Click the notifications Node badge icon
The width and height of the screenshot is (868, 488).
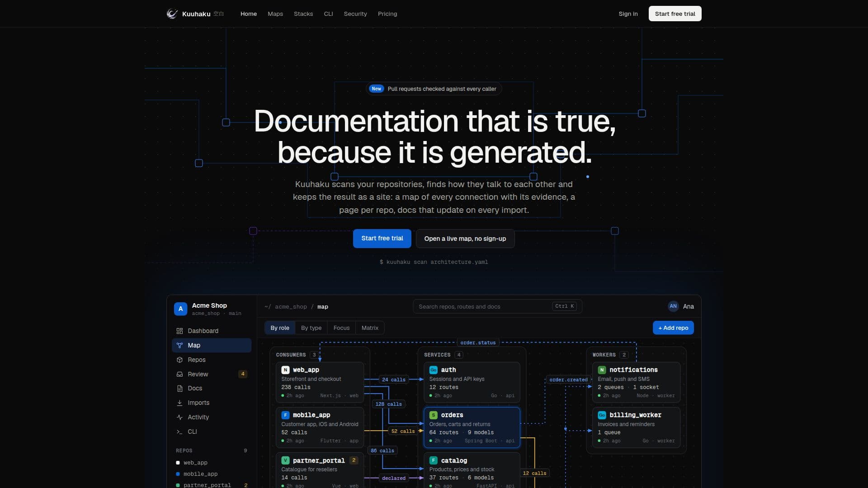click(602, 370)
